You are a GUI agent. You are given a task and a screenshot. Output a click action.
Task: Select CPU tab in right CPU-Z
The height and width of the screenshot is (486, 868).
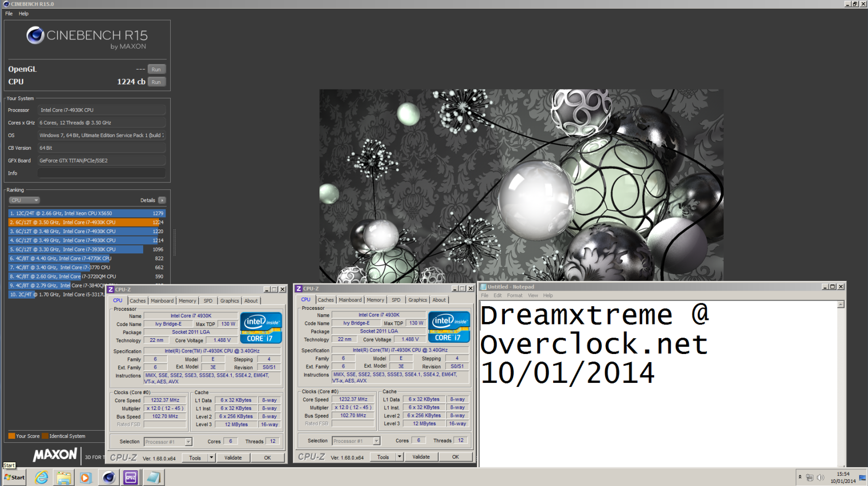[306, 300]
